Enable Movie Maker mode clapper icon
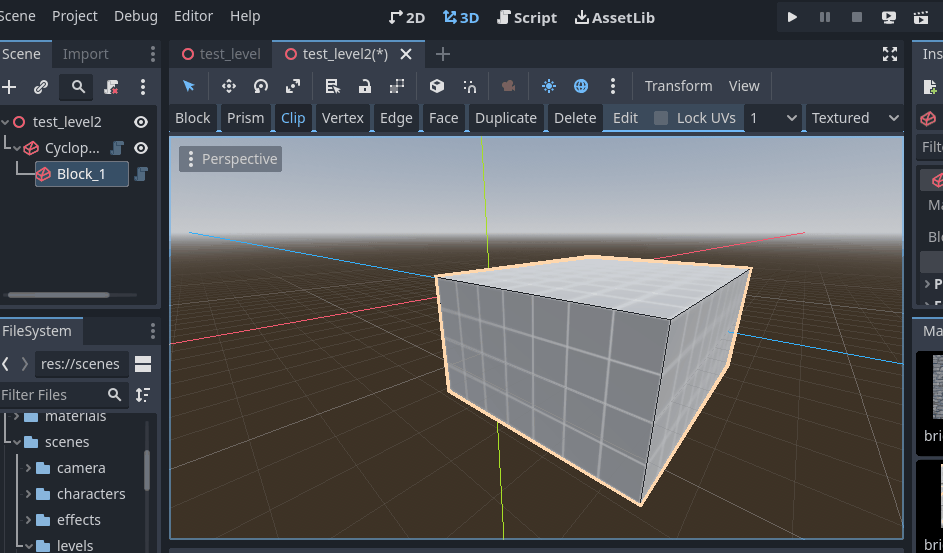Image resolution: width=943 pixels, height=553 pixels. pyautogui.click(x=921, y=17)
